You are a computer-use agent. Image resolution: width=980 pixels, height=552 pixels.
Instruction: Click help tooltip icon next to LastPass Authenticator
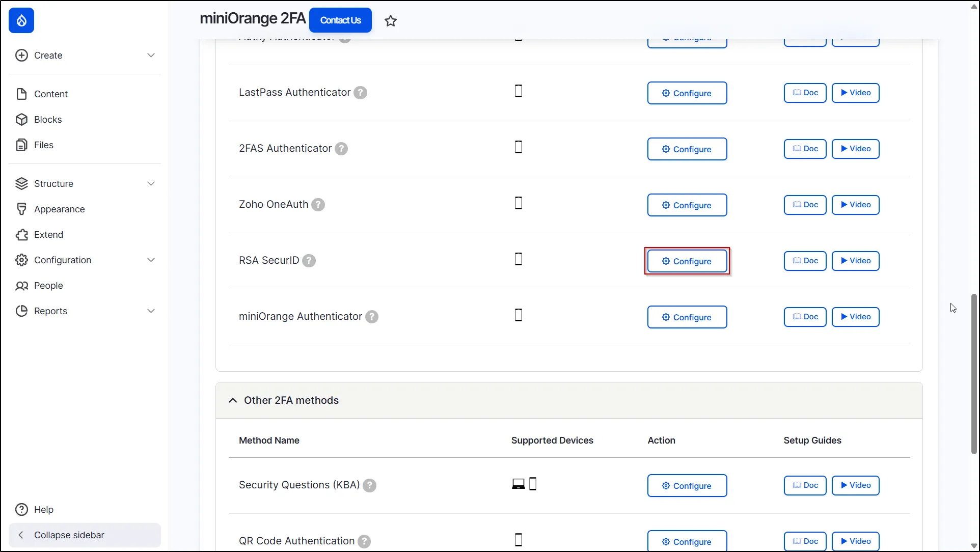click(360, 93)
